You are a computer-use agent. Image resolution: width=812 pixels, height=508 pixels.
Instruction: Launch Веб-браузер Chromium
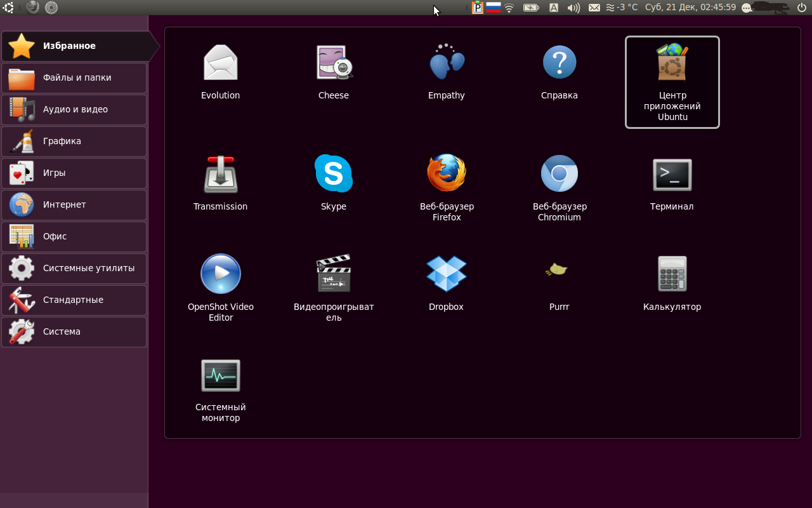tap(560, 188)
